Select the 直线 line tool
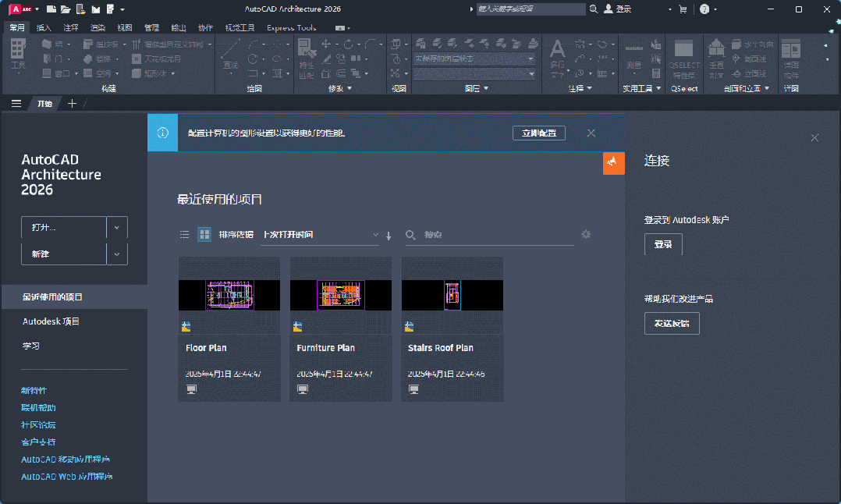 [x=230, y=55]
